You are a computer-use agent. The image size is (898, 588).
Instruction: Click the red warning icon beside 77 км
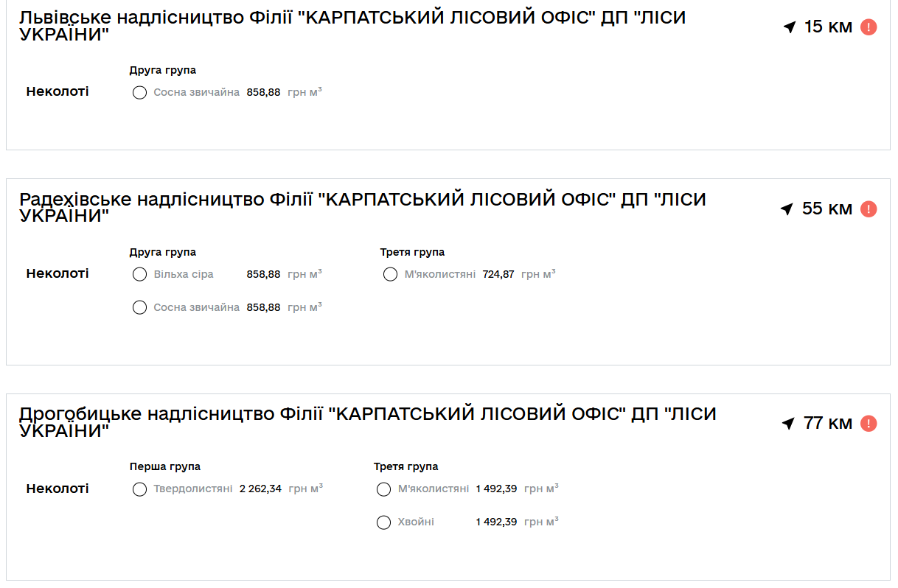click(x=869, y=424)
